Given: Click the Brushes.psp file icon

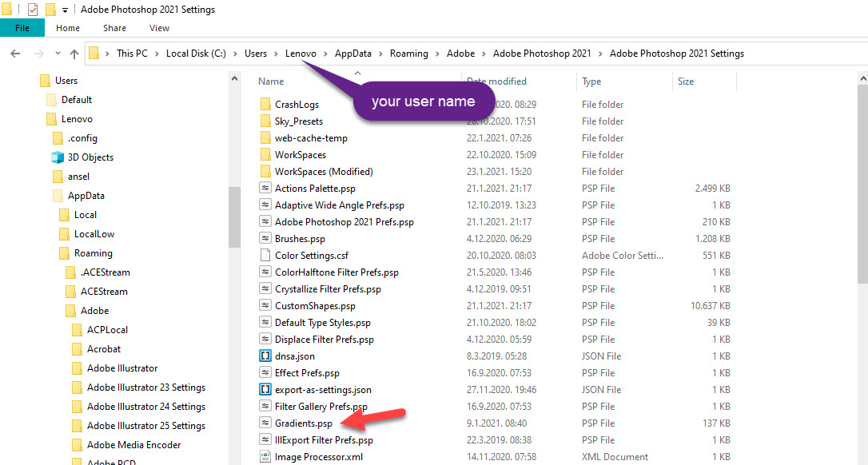Looking at the screenshot, I should click(265, 239).
